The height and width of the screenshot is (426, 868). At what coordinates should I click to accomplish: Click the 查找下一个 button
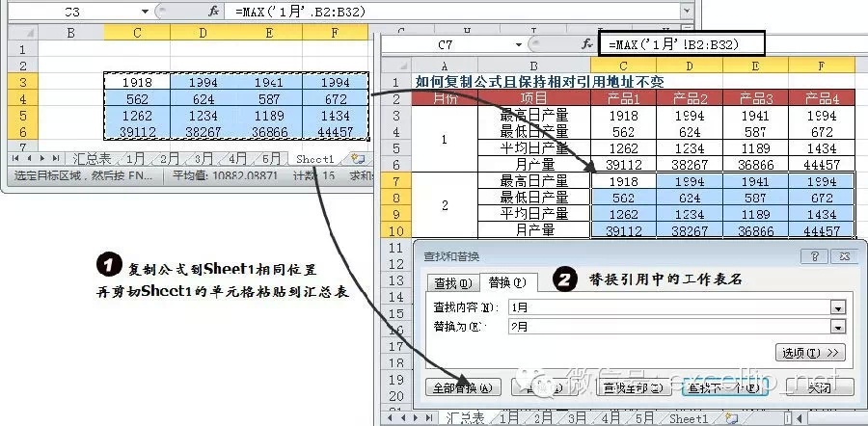(x=724, y=387)
